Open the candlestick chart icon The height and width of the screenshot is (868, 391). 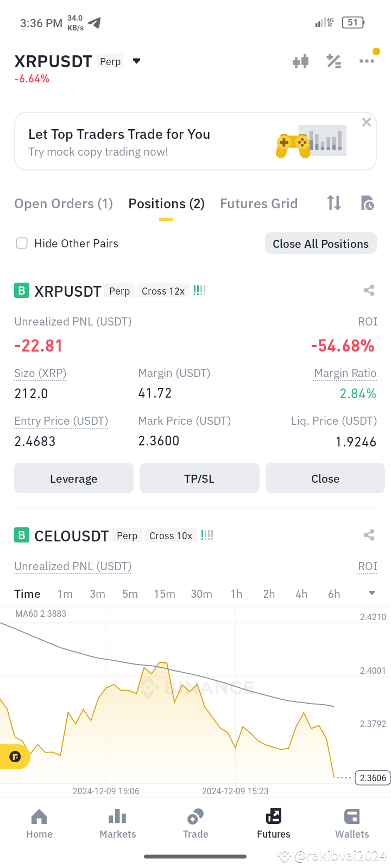[300, 61]
